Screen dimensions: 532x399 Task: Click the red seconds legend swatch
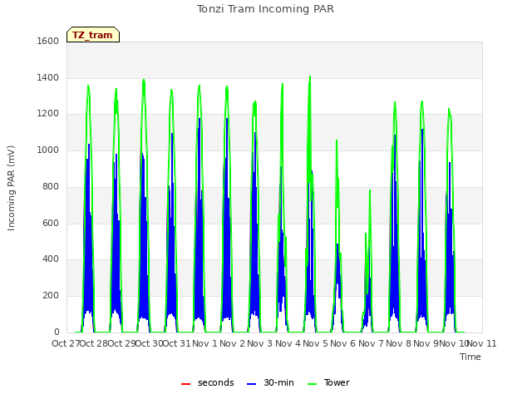[x=186, y=384]
